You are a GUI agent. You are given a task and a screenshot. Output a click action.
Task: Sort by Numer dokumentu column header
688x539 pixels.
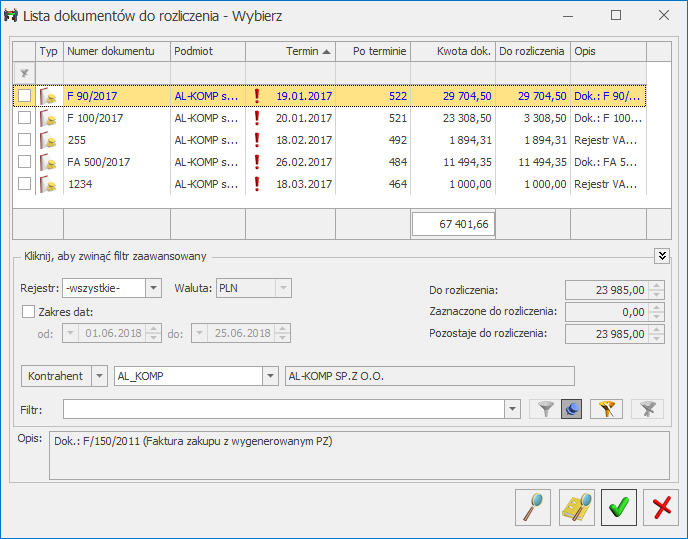tap(117, 51)
